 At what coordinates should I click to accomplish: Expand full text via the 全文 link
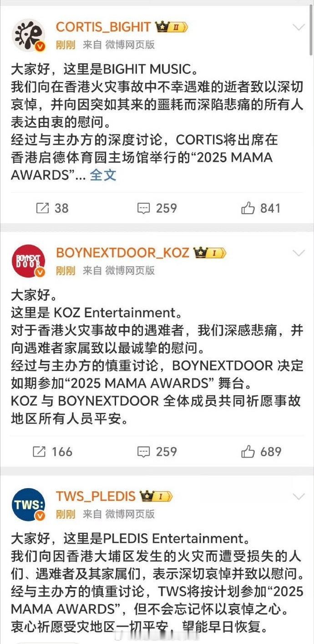[103, 175]
